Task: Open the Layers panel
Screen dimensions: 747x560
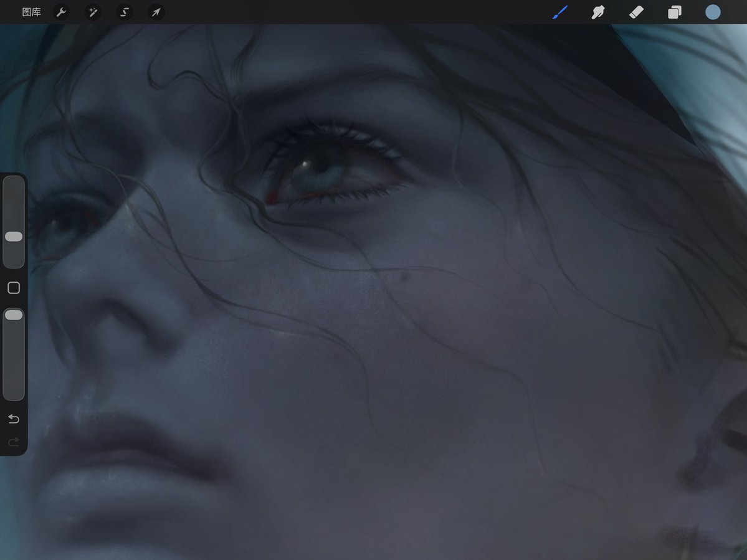Action: click(x=675, y=12)
